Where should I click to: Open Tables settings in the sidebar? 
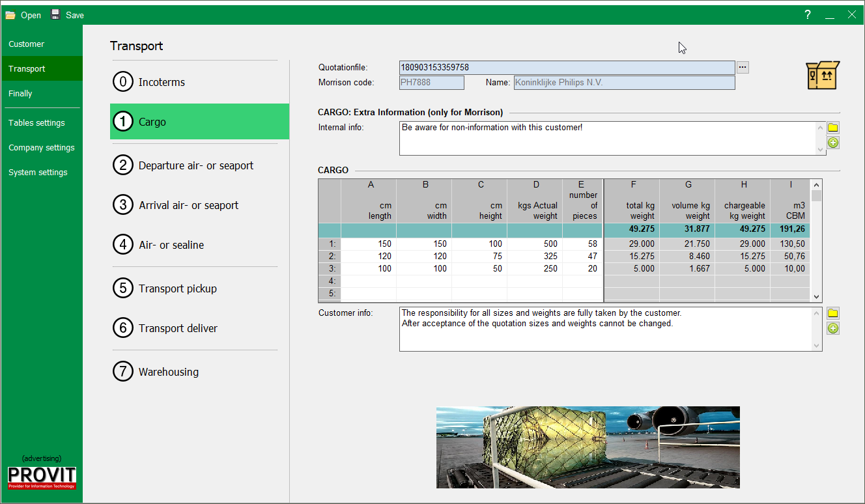[x=36, y=123]
